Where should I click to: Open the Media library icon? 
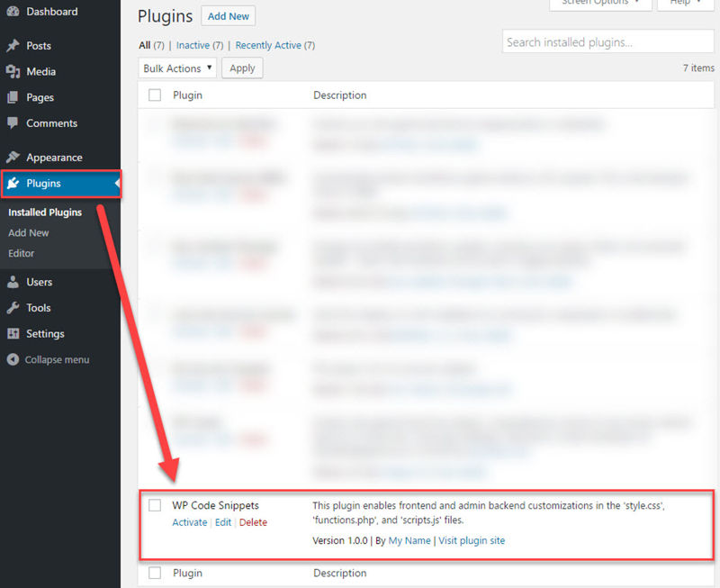15,72
